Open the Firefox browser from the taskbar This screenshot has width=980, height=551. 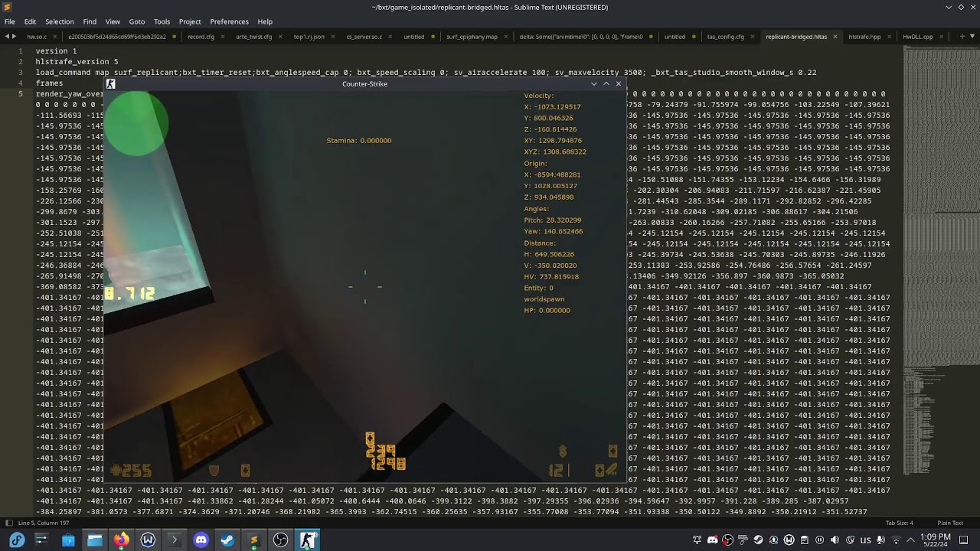click(x=121, y=540)
